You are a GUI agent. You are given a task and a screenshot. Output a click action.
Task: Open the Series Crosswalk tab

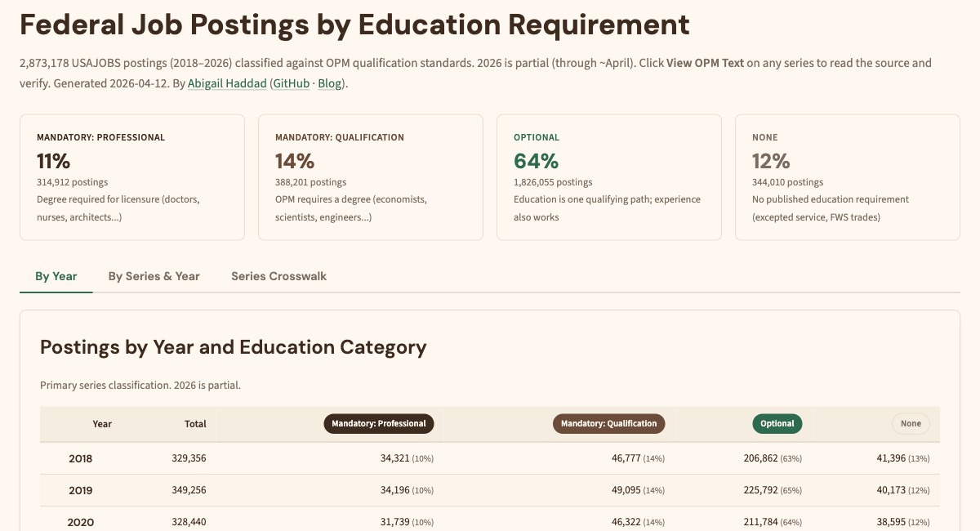tap(278, 276)
